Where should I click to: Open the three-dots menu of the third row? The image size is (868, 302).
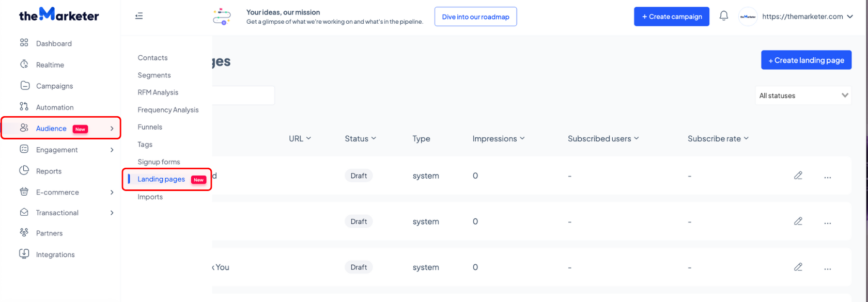tap(828, 268)
